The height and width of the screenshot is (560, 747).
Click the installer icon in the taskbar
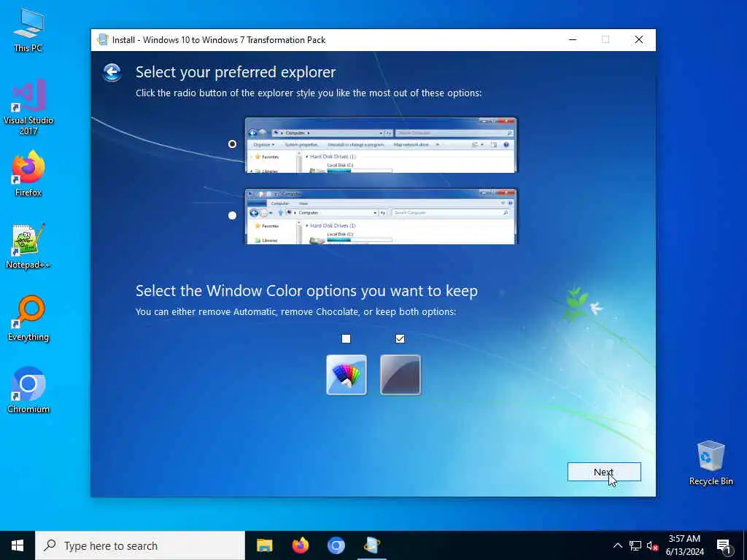click(371, 545)
